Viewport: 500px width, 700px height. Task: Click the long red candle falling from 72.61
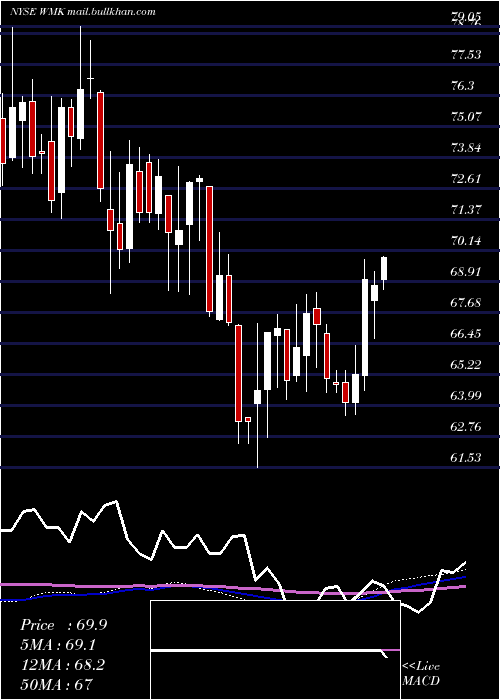point(209,249)
